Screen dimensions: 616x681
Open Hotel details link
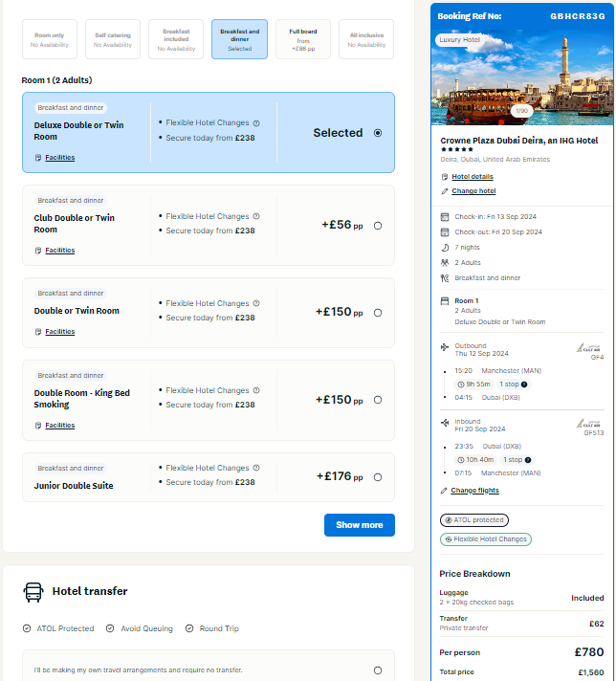click(473, 176)
